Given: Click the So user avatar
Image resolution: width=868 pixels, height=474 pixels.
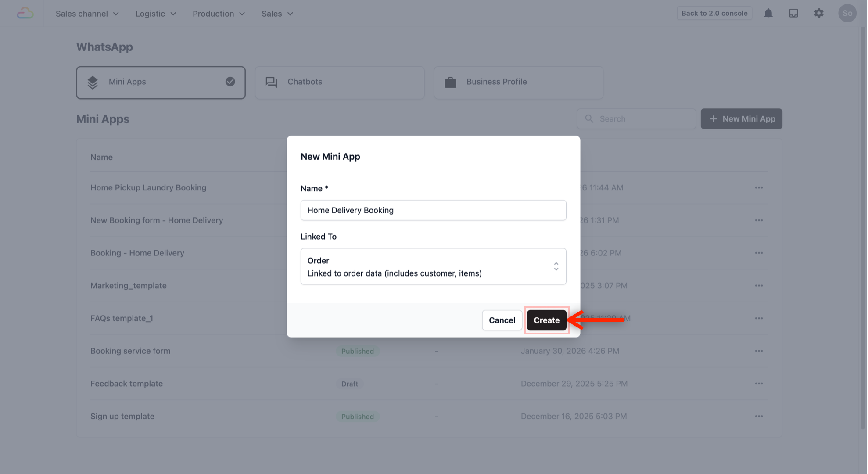Looking at the screenshot, I should (847, 13).
